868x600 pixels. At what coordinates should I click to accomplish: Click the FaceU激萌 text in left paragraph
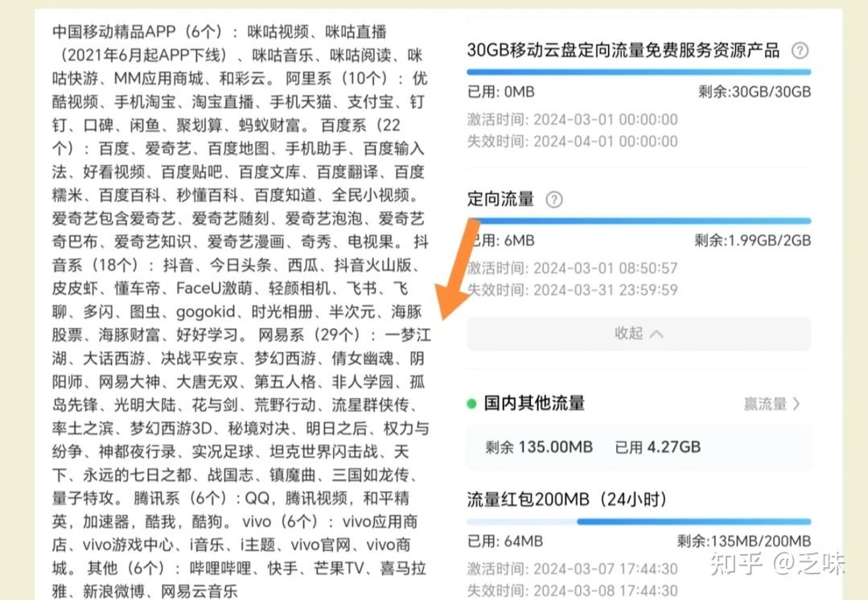(214, 289)
